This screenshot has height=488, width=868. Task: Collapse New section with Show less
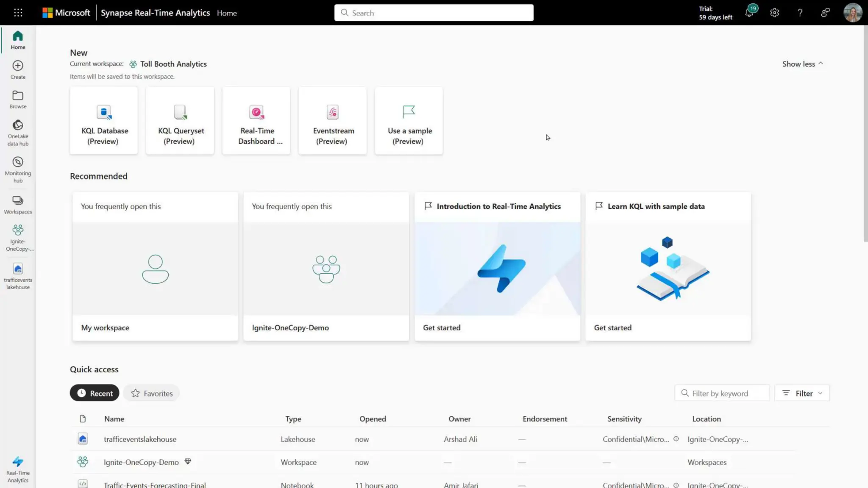pyautogui.click(x=802, y=64)
